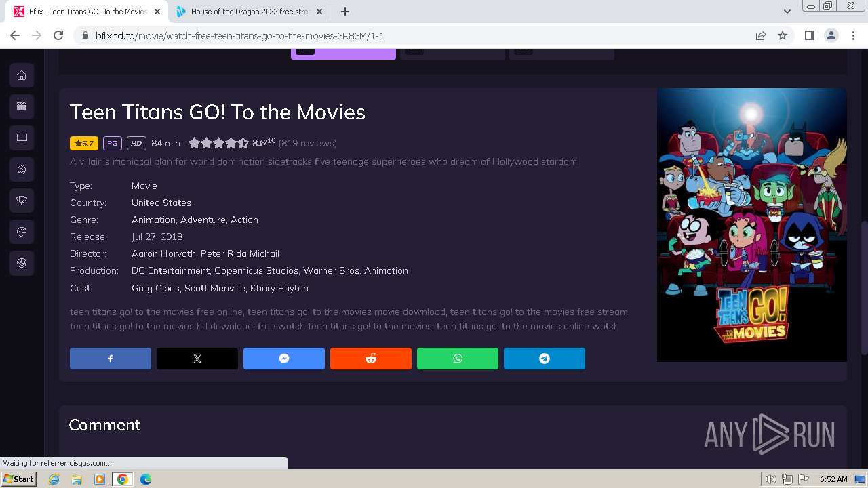The width and height of the screenshot is (868, 488).
Task: Click the 'Teen Titans GO! To the Movies' title
Action: click(218, 112)
